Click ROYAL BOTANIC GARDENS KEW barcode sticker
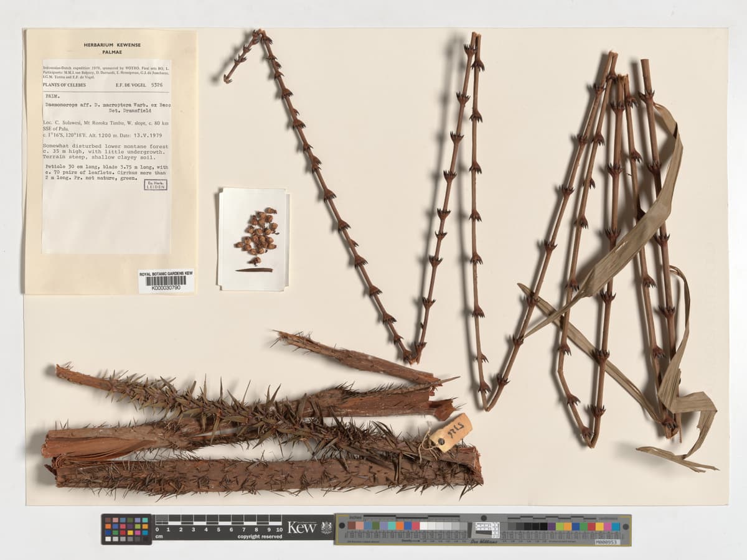747x560 pixels. 166,281
